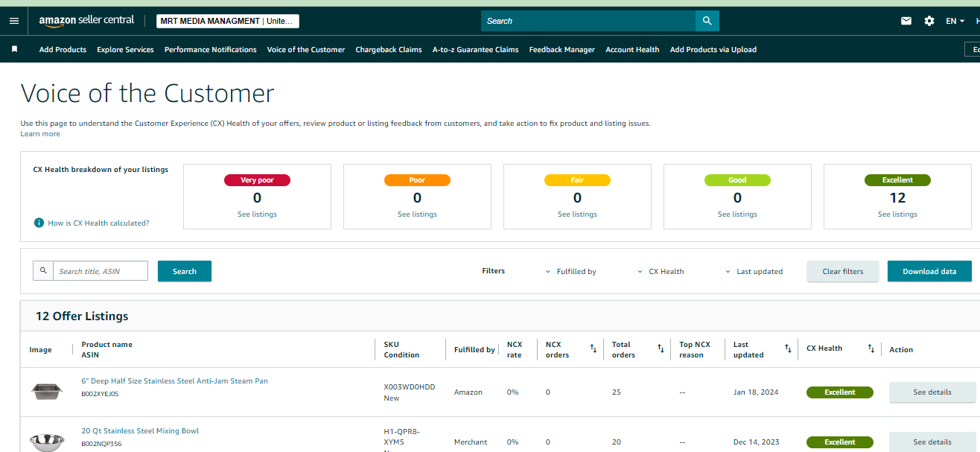980x452 pixels.
Task: Open Account Health menu item
Action: click(632, 50)
